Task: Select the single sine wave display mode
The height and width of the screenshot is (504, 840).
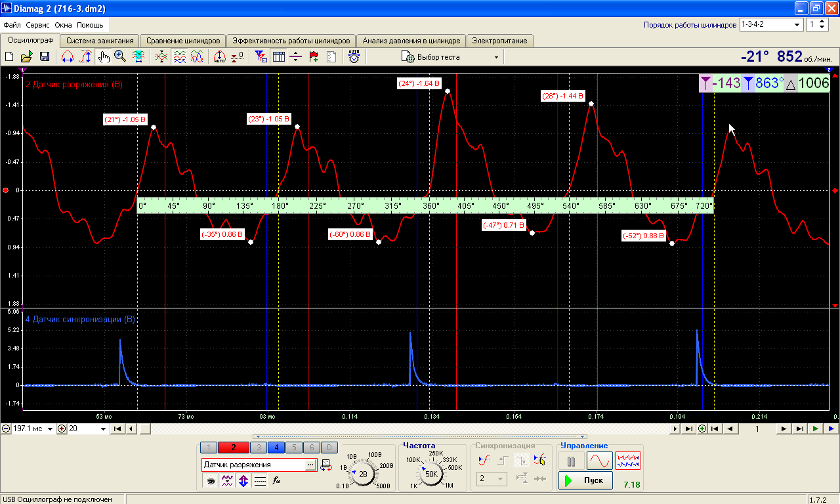Action: (599, 461)
